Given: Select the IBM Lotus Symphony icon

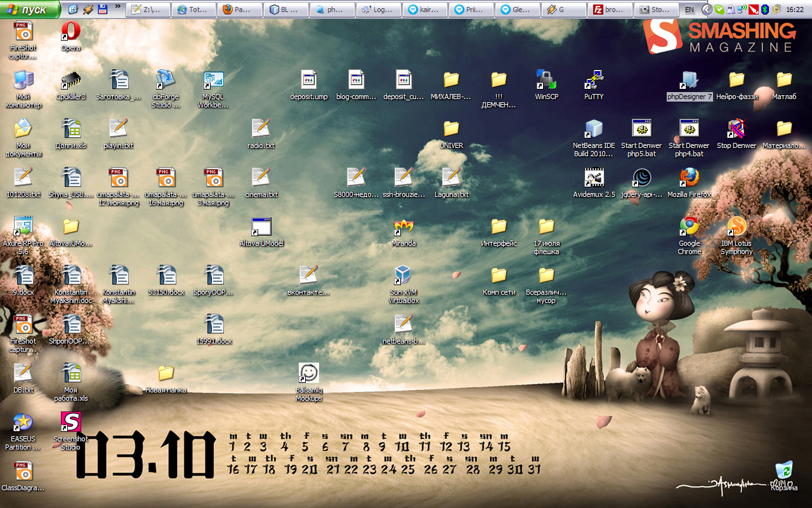Looking at the screenshot, I should [x=737, y=227].
